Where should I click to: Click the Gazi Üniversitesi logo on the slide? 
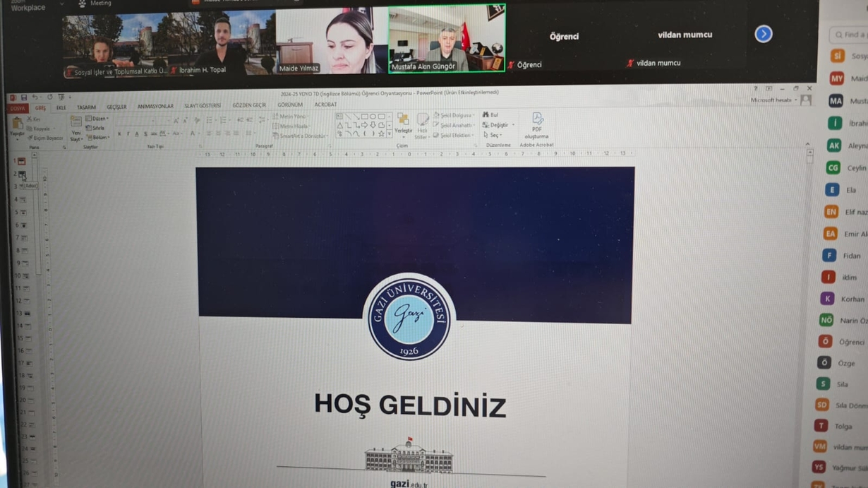(409, 316)
